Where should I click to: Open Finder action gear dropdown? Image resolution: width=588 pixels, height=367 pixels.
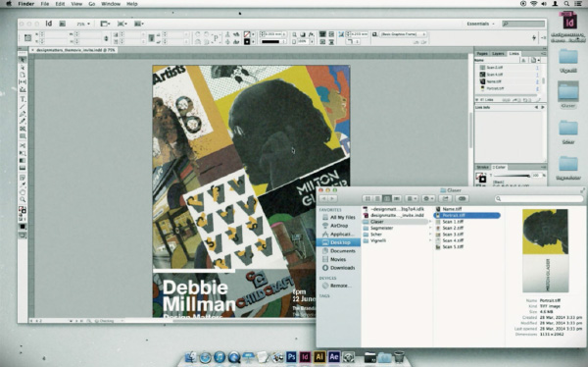pyautogui.click(x=428, y=199)
